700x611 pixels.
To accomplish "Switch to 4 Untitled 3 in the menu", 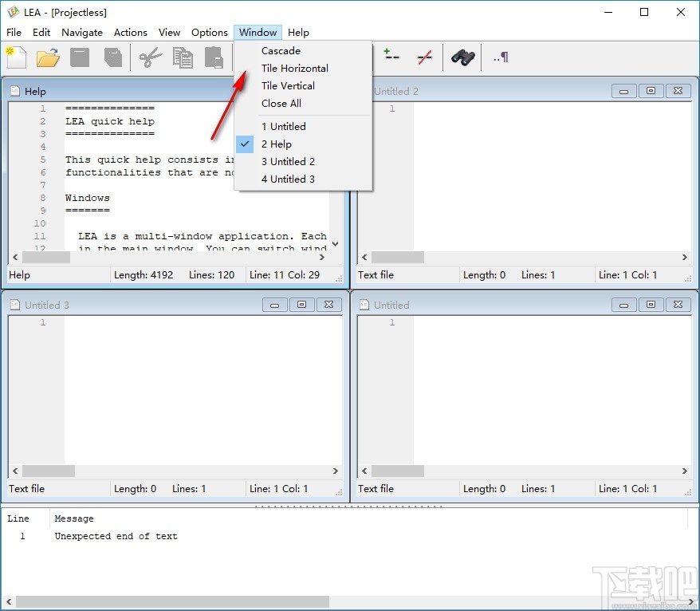I will click(303, 179).
